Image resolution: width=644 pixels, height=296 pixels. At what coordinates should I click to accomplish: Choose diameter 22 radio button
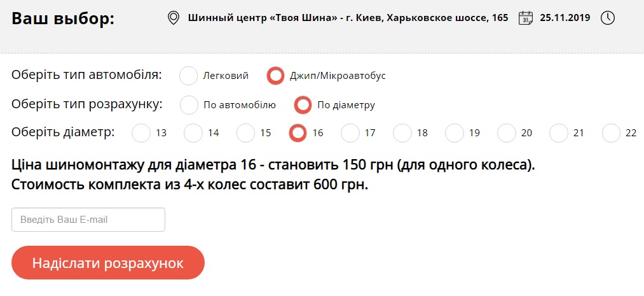pyautogui.click(x=611, y=133)
